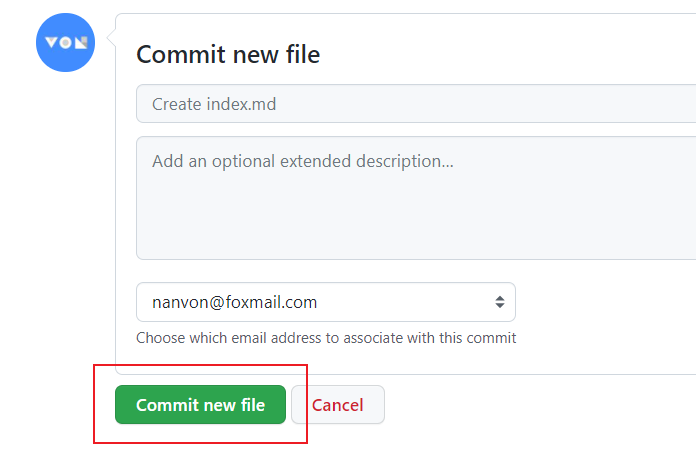Click the white VON logo letters
This screenshot has height=467, width=696.
(66, 43)
